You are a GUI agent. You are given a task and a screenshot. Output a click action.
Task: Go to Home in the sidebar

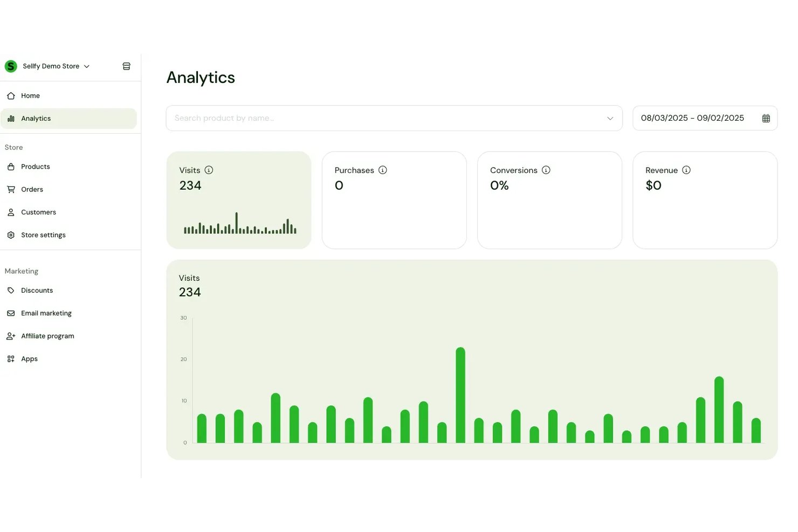(68, 96)
